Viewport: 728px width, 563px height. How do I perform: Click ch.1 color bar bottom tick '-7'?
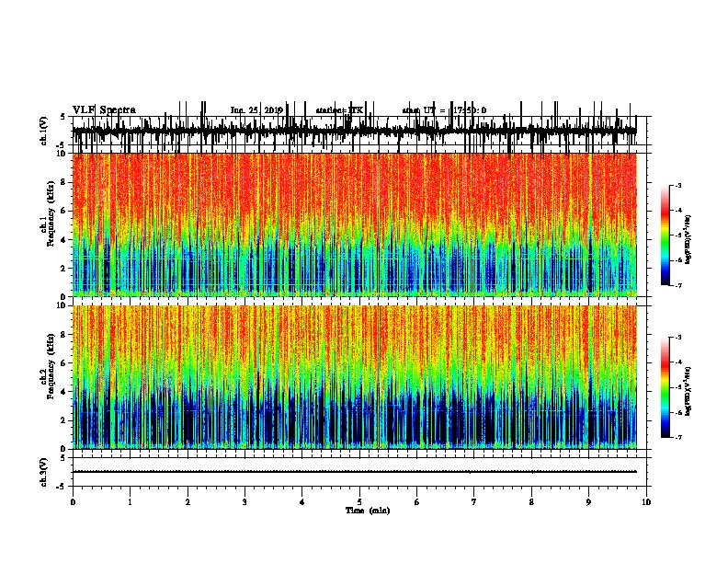(678, 285)
